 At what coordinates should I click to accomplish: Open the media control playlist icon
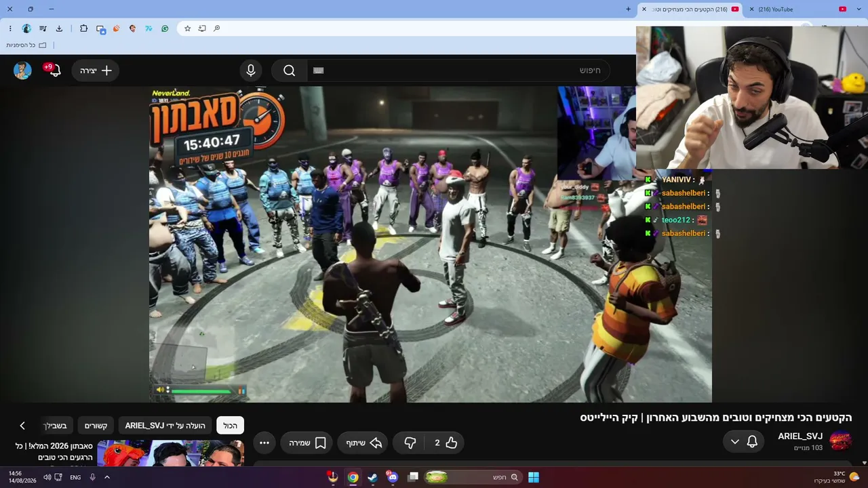tap(43, 28)
